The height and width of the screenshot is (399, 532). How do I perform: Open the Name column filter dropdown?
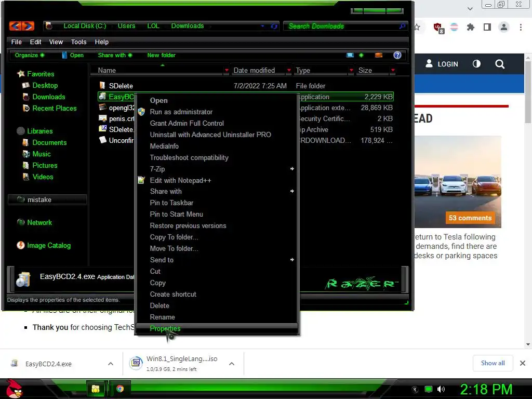(x=227, y=70)
